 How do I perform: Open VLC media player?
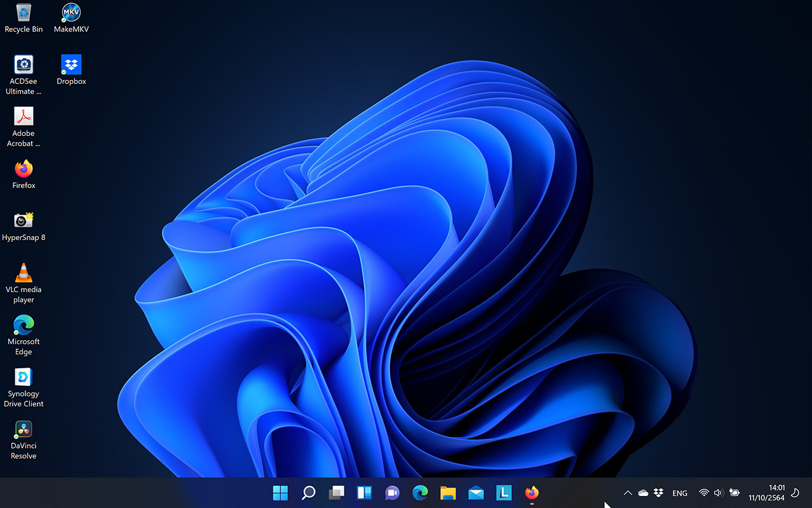23,274
